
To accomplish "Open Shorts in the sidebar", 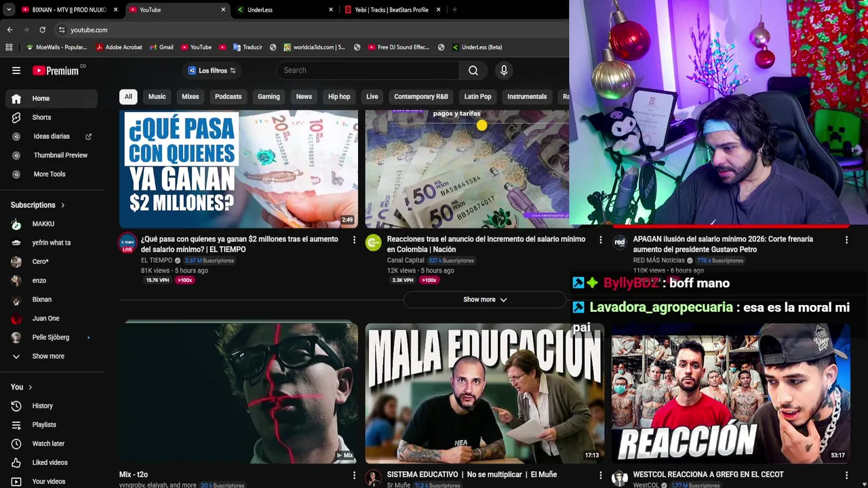I will (x=52, y=117).
